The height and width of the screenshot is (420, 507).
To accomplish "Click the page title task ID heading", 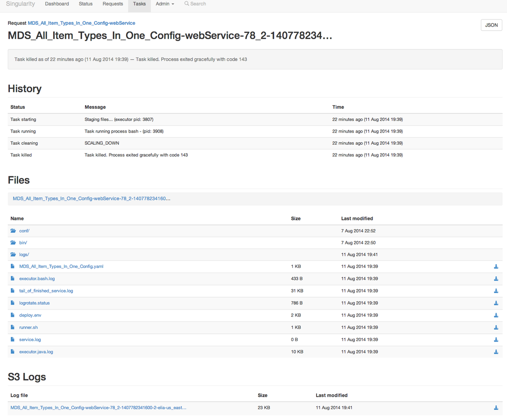I will (170, 35).
